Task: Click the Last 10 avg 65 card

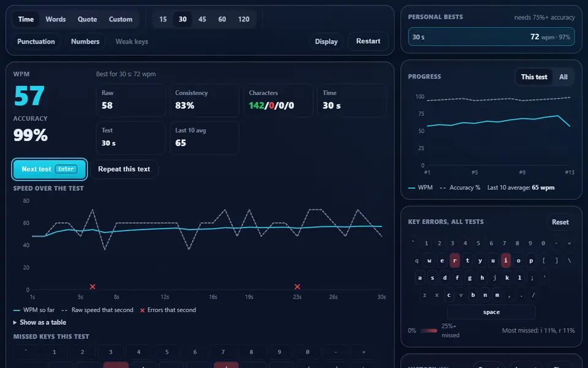Action: click(x=204, y=138)
